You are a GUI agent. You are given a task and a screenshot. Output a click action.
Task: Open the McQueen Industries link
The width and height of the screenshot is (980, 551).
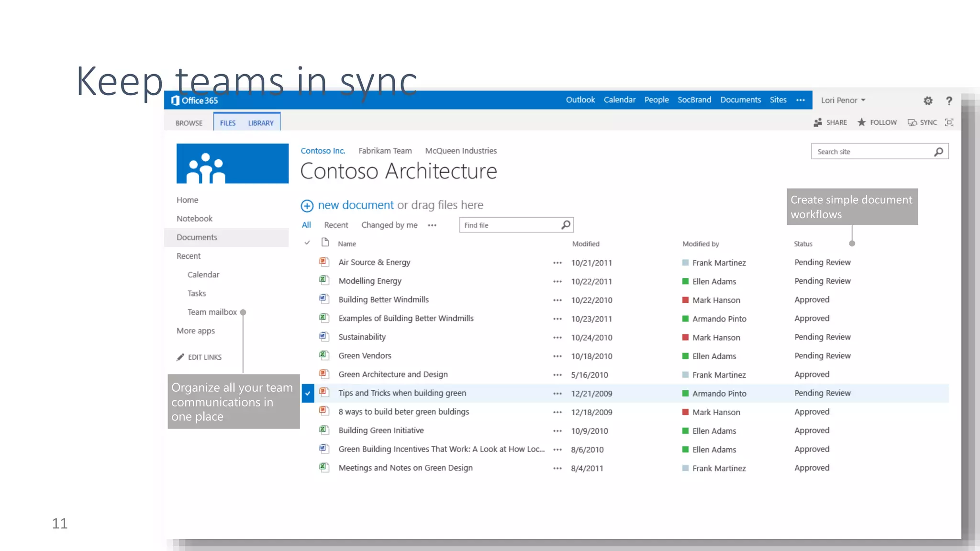(x=461, y=151)
